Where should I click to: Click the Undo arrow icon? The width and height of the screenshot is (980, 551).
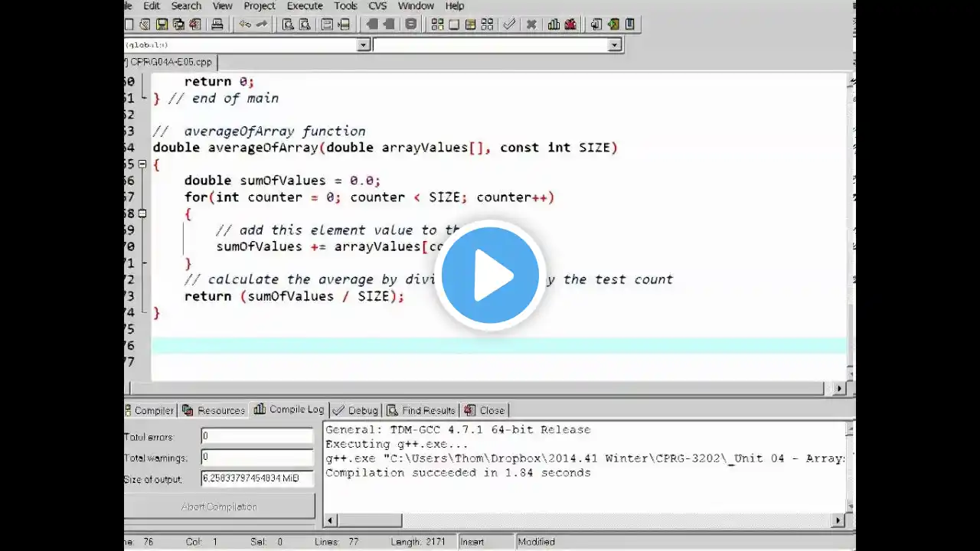pyautogui.click(x=245, y=24)
